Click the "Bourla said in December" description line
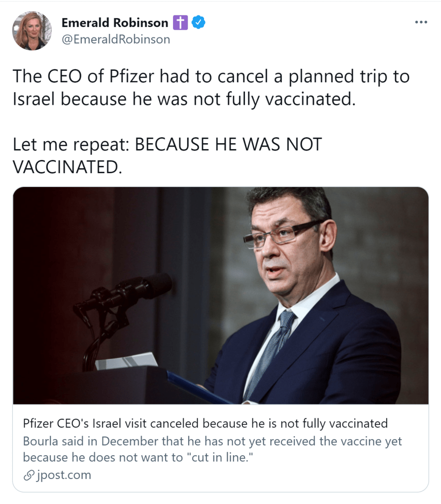 [x=212, y=441]
